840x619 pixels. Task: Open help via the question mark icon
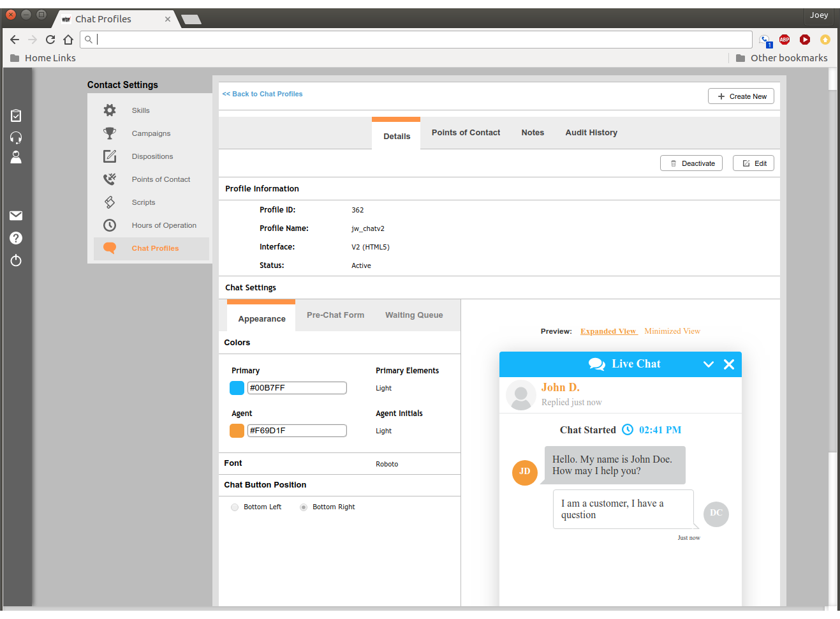point(16,237)
